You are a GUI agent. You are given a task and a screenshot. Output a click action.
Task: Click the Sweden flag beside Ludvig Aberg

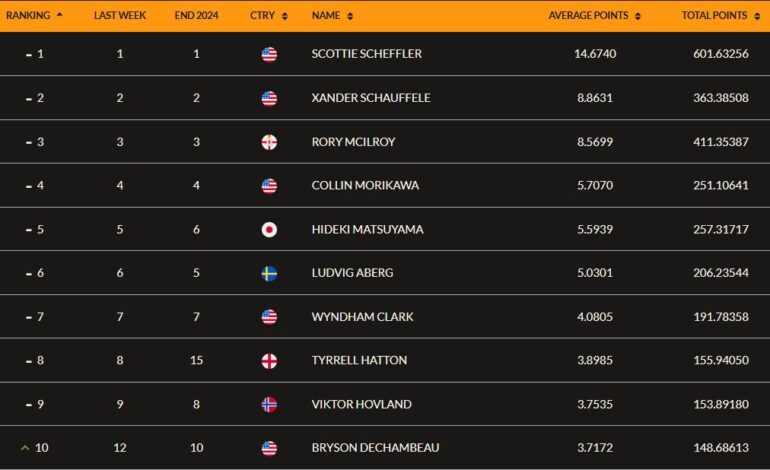point(269,273)
